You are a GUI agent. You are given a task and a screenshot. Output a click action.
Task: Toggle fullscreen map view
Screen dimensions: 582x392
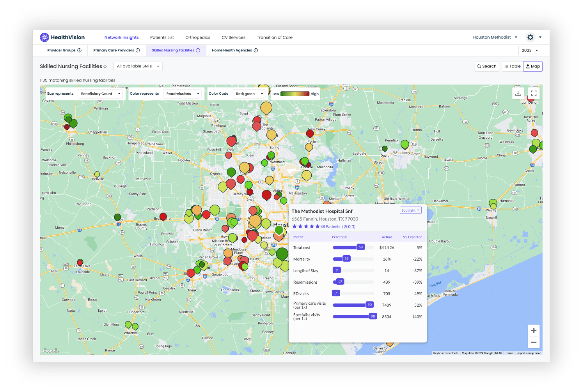tap(534, 93)
